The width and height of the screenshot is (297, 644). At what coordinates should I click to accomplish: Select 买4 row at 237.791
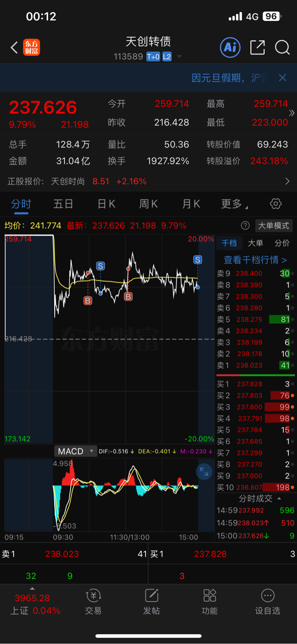[255, 418]
